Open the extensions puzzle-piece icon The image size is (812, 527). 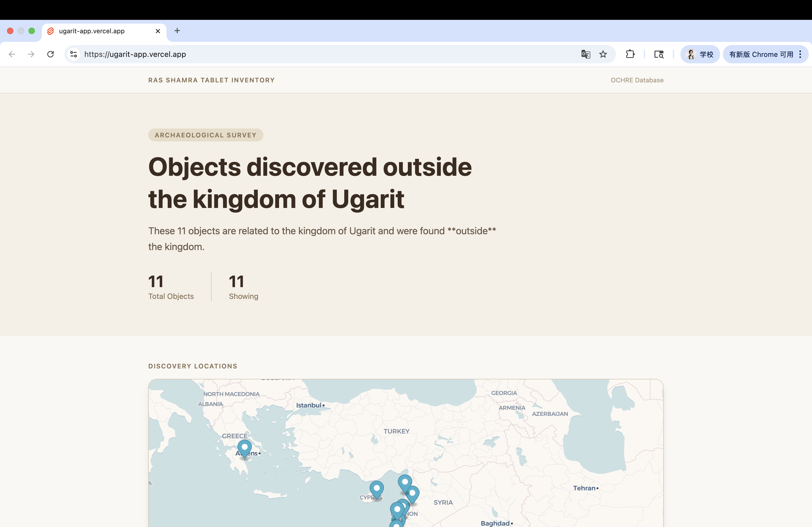630,54
